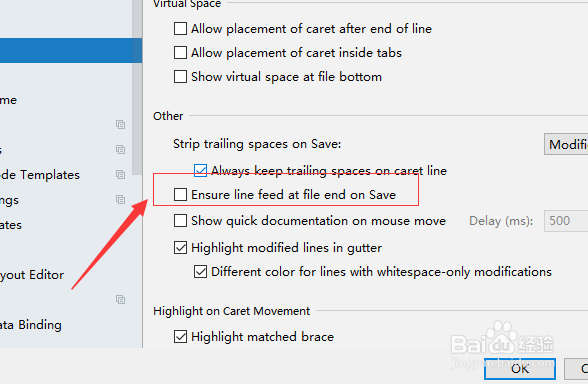Open Strip trailing spaces on Save dropdown
This screenshot has width=588, height=384.
pos(566,144)
